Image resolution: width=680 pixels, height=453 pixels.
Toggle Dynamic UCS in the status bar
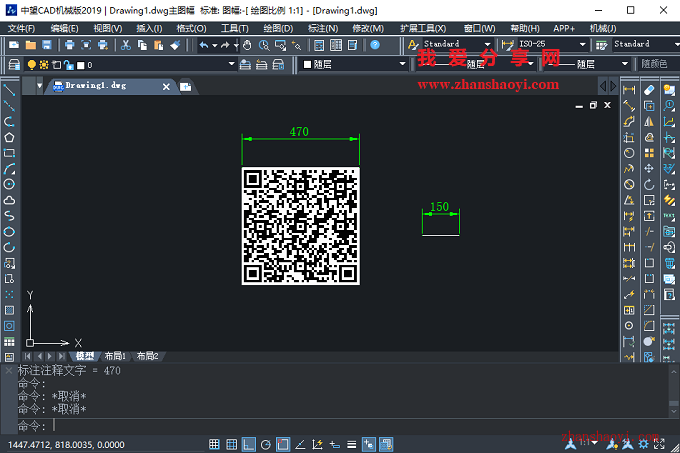coord(317,444)
